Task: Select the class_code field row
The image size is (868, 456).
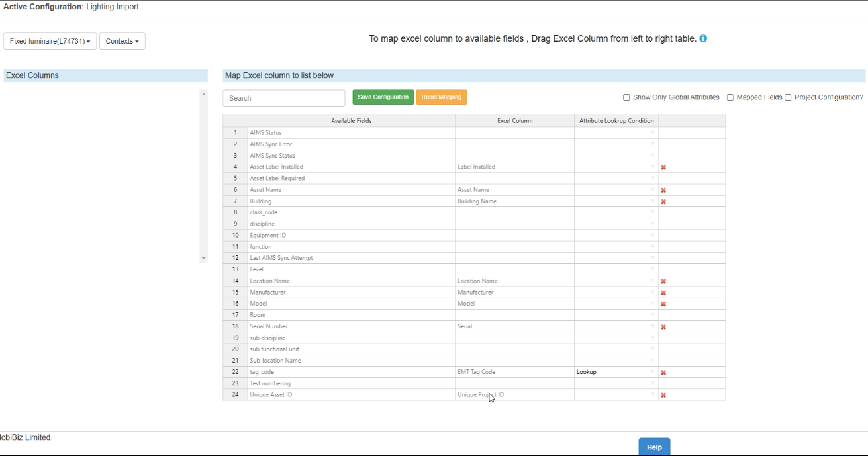Action: pyautogui.click(x=352, y=212)
